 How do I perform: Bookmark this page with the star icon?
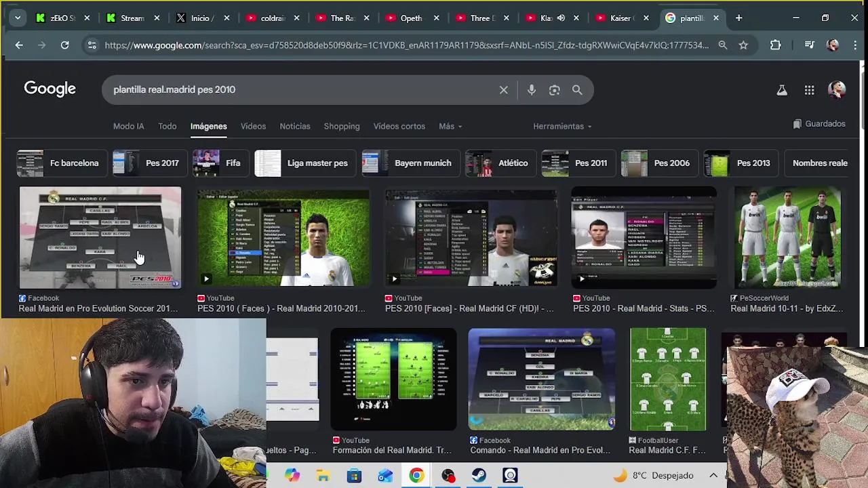(x=743, y=45)
